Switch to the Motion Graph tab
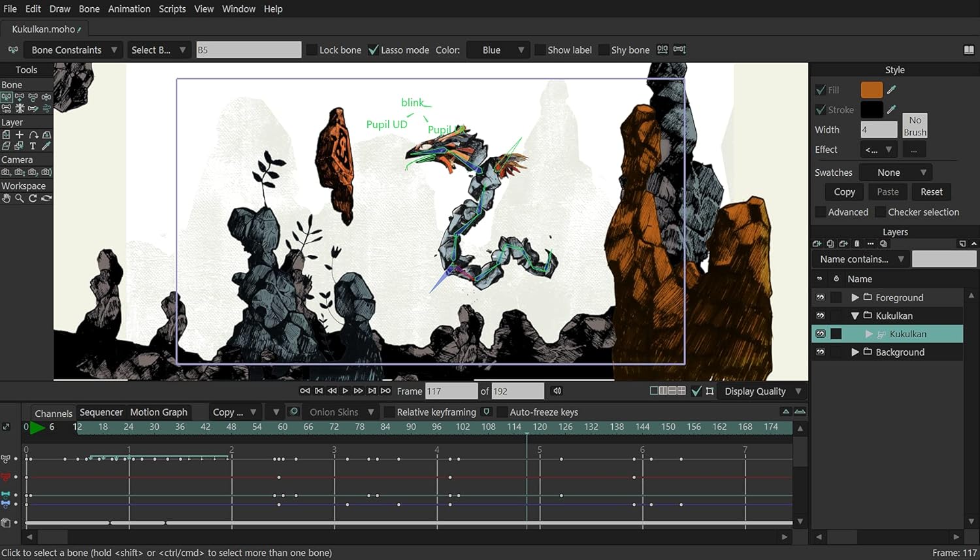This screenshot has width=980, height=560. 159,412
